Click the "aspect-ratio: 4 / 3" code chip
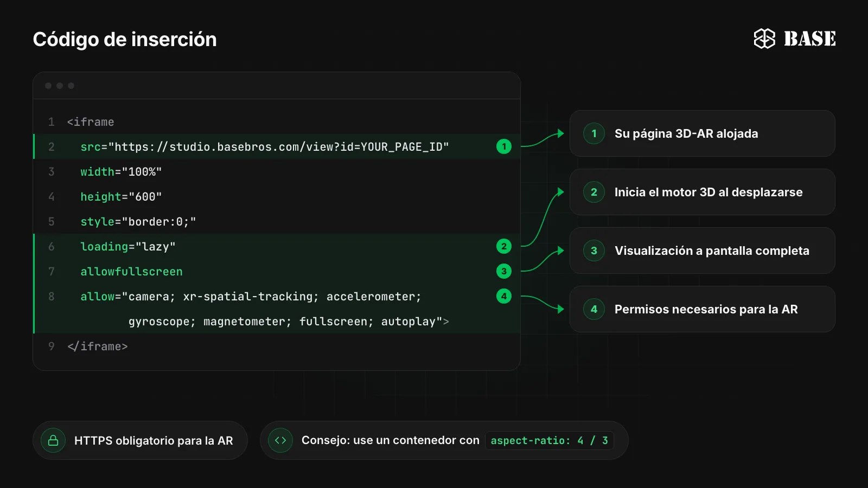Viewport: 868px width, 488px height. [550, 440]
